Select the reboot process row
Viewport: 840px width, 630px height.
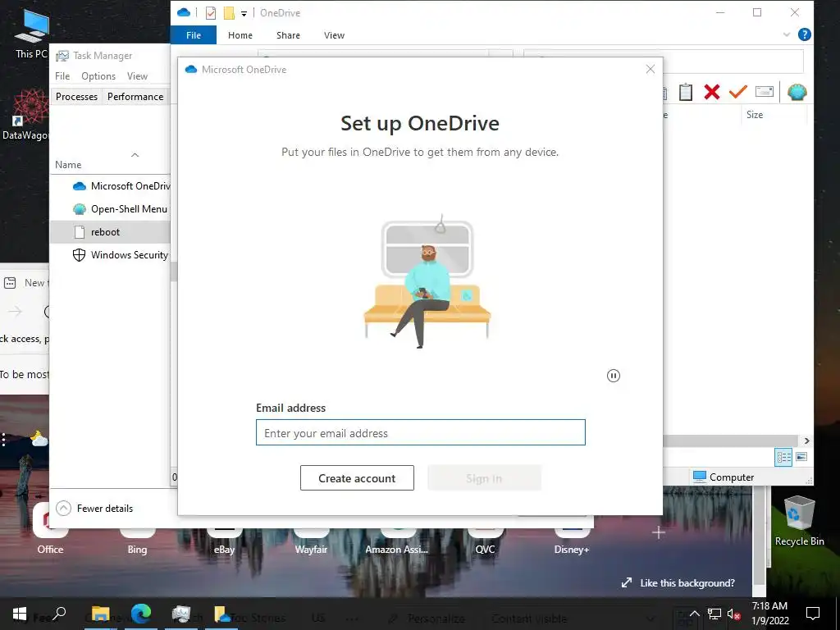point(111,232)
